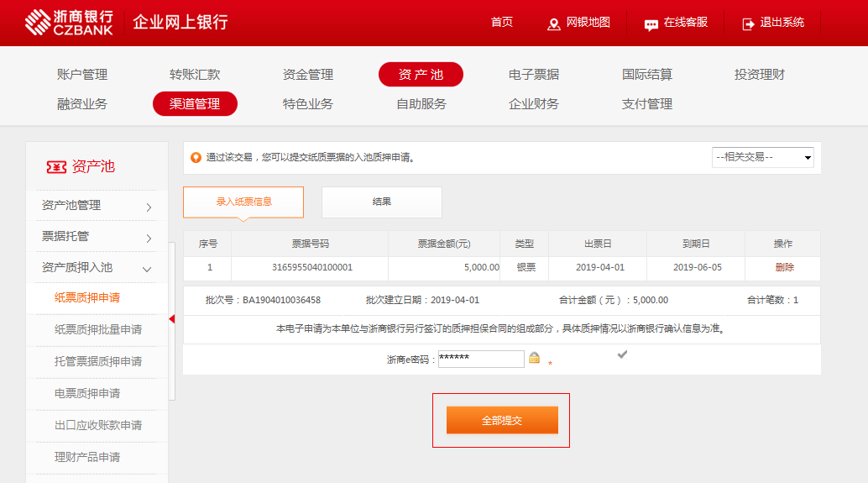Click the site map pin icon
Viewport: 868px width, 483px height.
(553, 24)
